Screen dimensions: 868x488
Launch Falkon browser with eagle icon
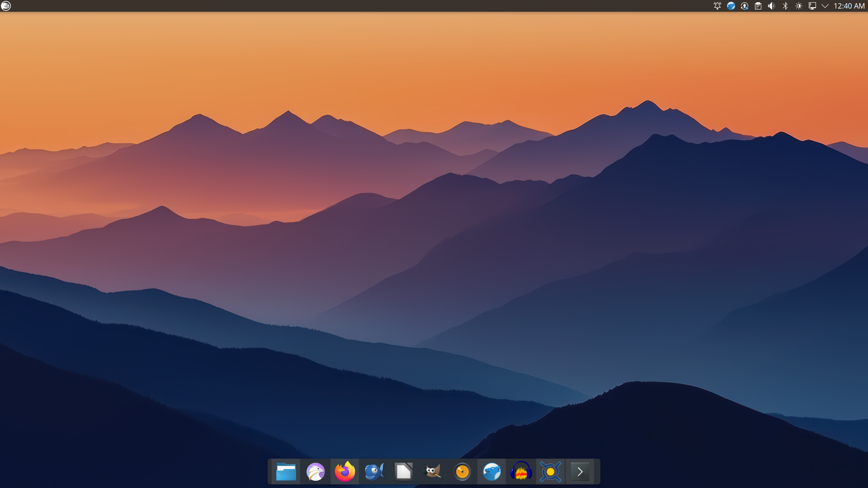(x=315, y=472)
